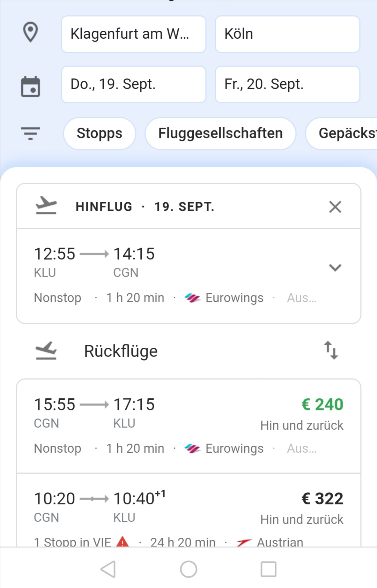The image size is (377, 588).
Task: Tap the Android home circle button
Action: point(188,569)
